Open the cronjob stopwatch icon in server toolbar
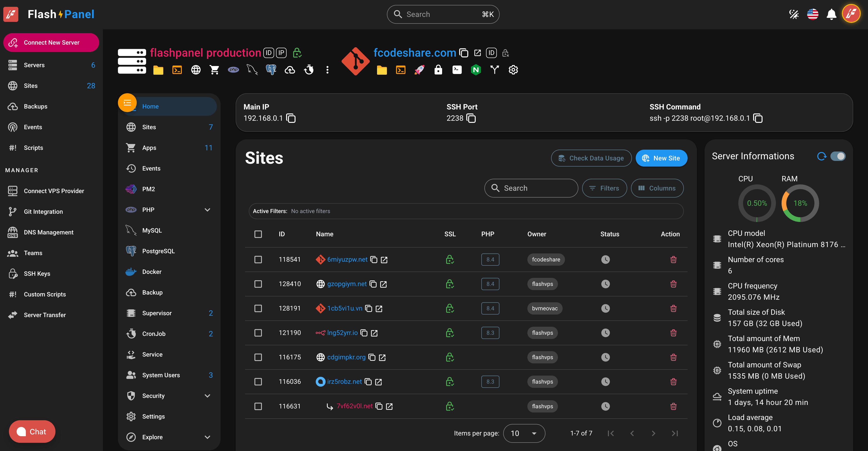 click(x=309, y=70)
